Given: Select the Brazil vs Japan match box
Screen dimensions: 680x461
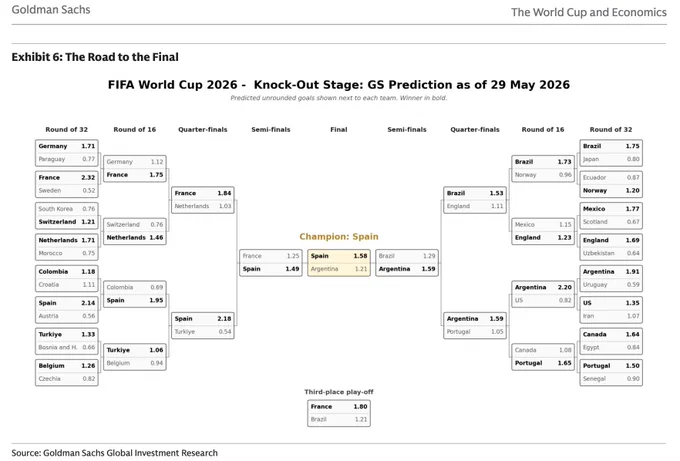Looking at the screenshot, I should point(611,153).
